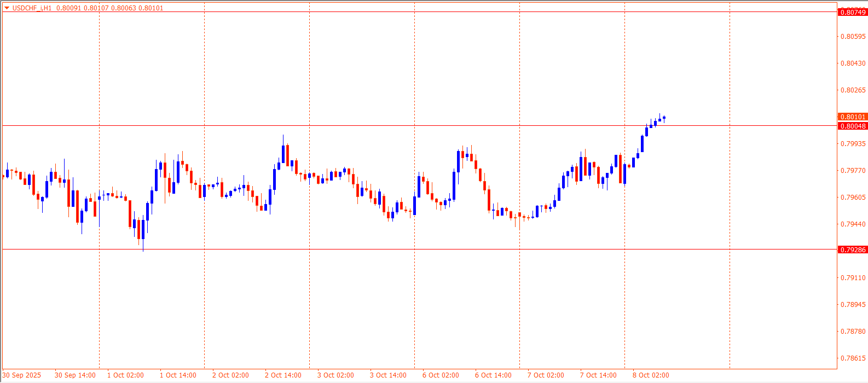Image resolution: width=868 pixels, height=383 pixels.
Task: Click the 0.80595 price scale value
Action: point(853,37)
